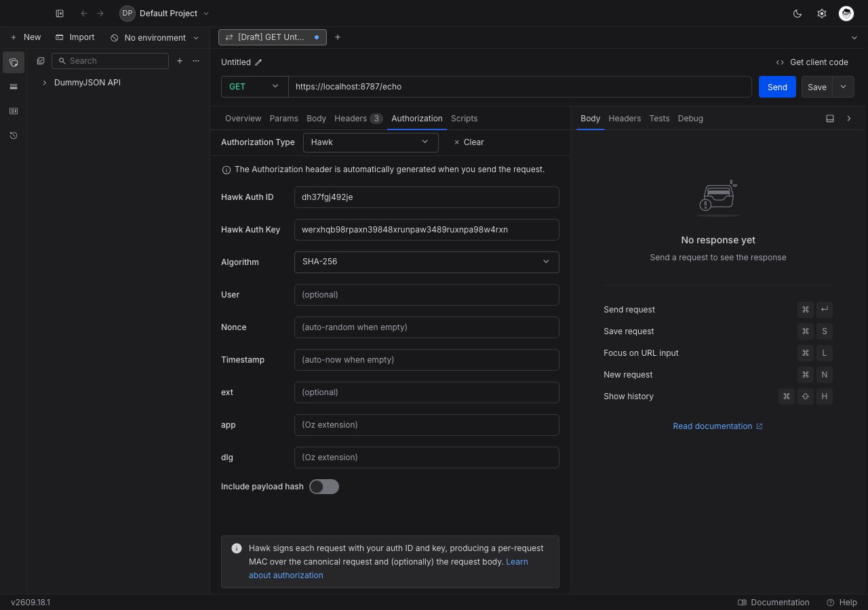Screen dimensions: 868x610
Task: Click the Clear authorization button
Action: coord(469,142)
